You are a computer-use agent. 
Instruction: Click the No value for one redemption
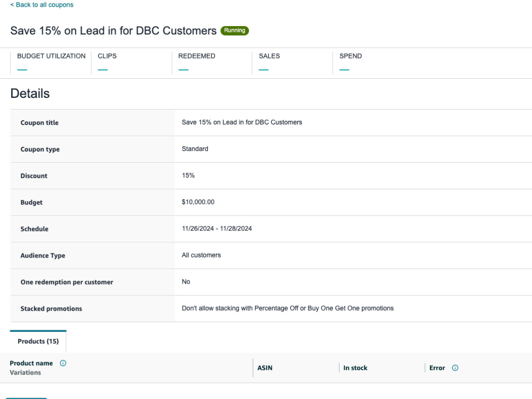coord(186,281)
